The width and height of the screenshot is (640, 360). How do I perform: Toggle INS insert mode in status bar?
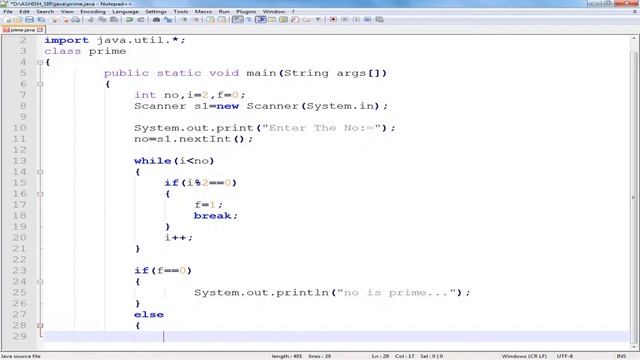click(621, 356)
